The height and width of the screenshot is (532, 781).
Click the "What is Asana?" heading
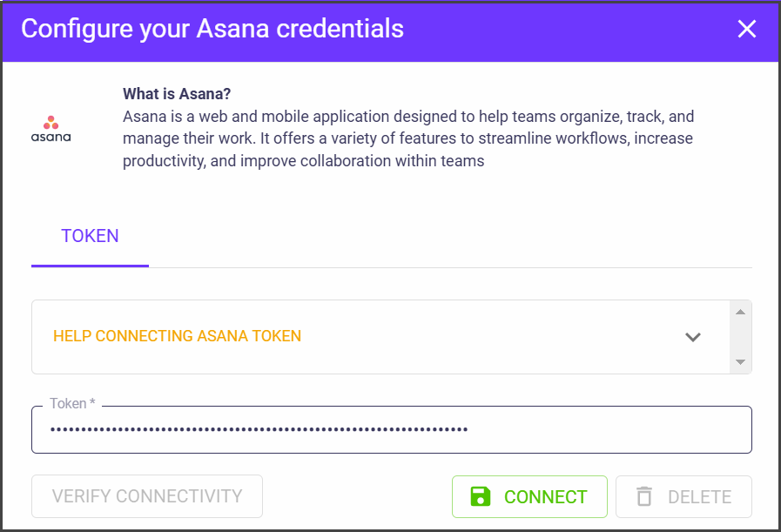coord(177,94)
